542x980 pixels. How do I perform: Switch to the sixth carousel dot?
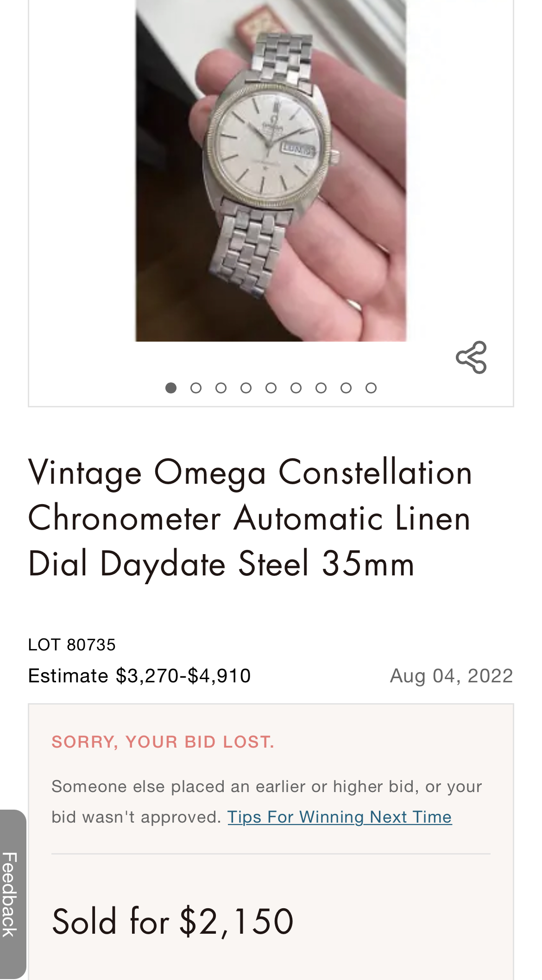point(296,388)
